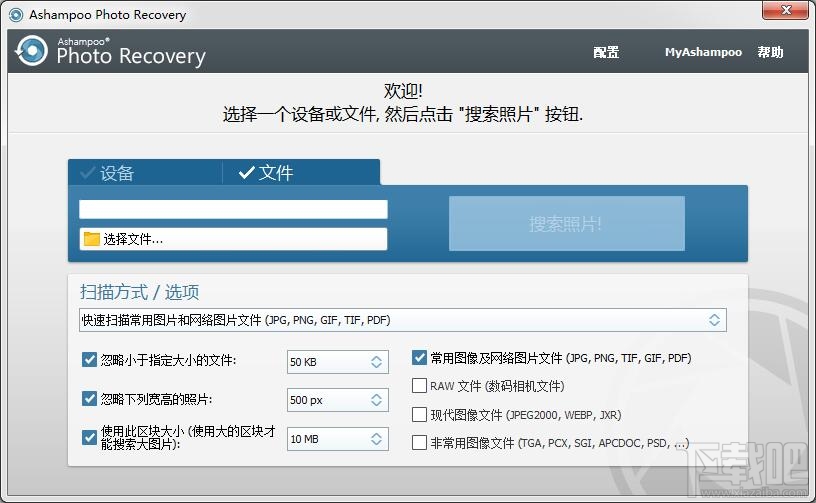816x503 pixels.
Task: Click the 搜索照片! button
Action: pyautogui.click(x=567, y=224)
